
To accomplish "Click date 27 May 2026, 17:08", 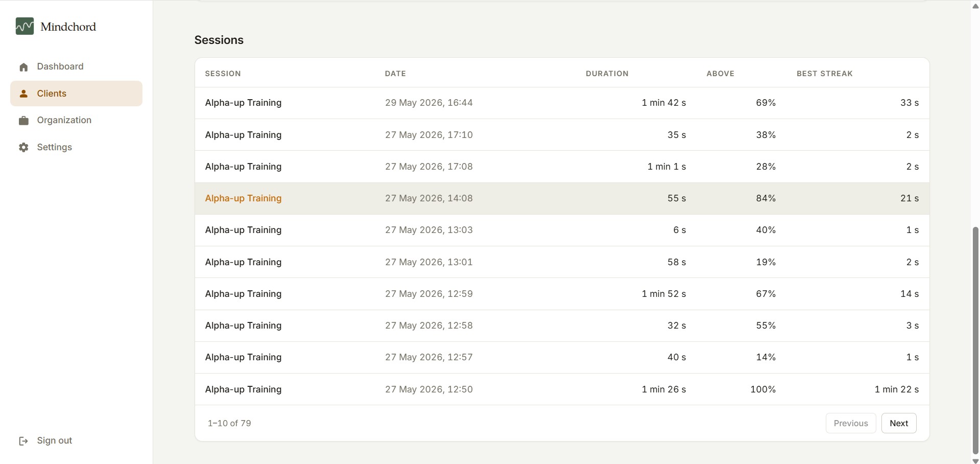I will point(428,167).
